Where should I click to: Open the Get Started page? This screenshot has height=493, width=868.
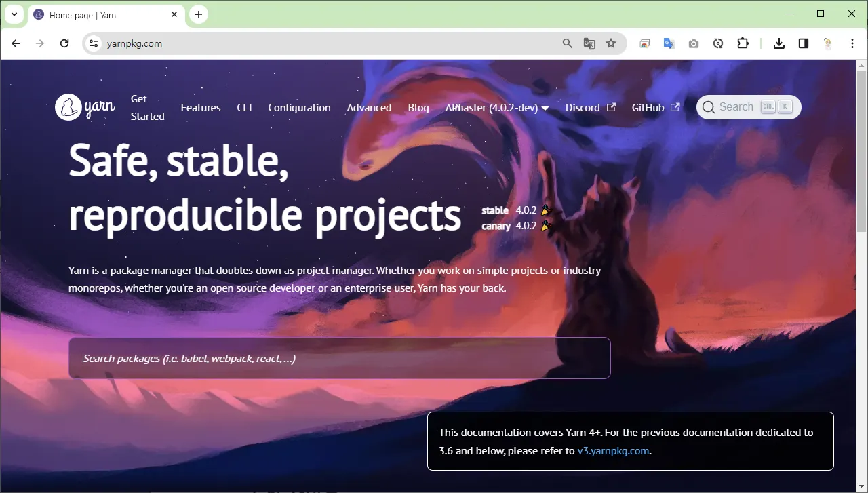pyautogui.click(x=148, y=107)
